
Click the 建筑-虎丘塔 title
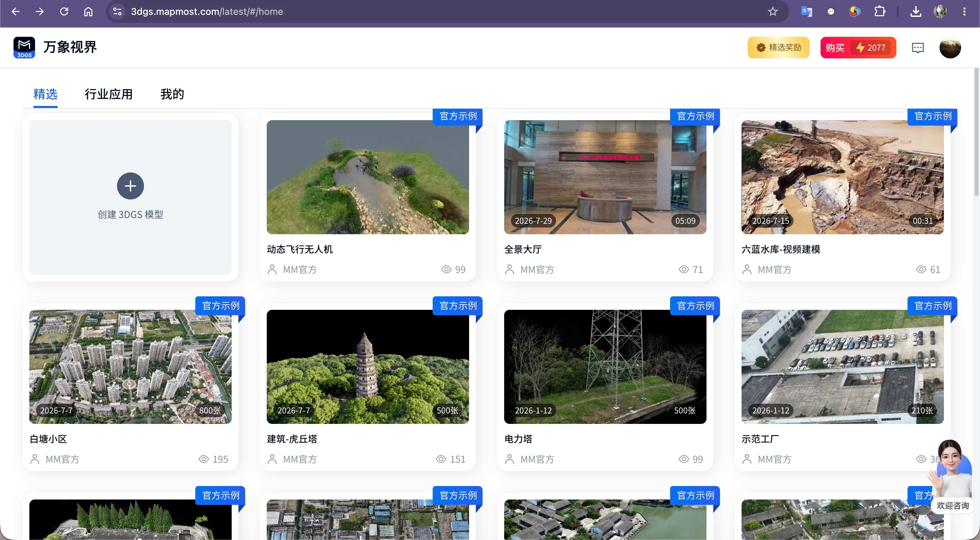292,439
